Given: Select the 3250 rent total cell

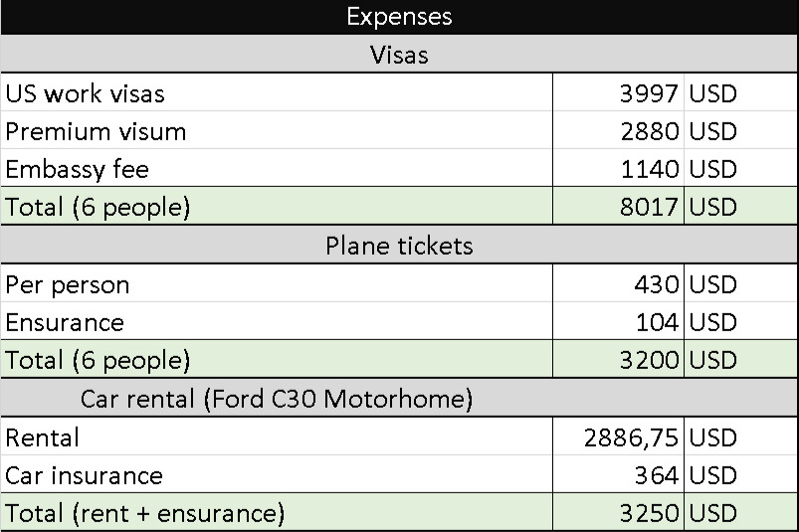Looking at the screenshot, I should 618,512.
